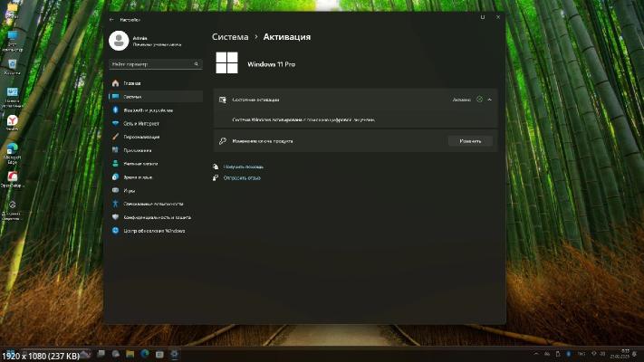
Task: Select the OperaSetup desktop icon
Action: point(13,180)
